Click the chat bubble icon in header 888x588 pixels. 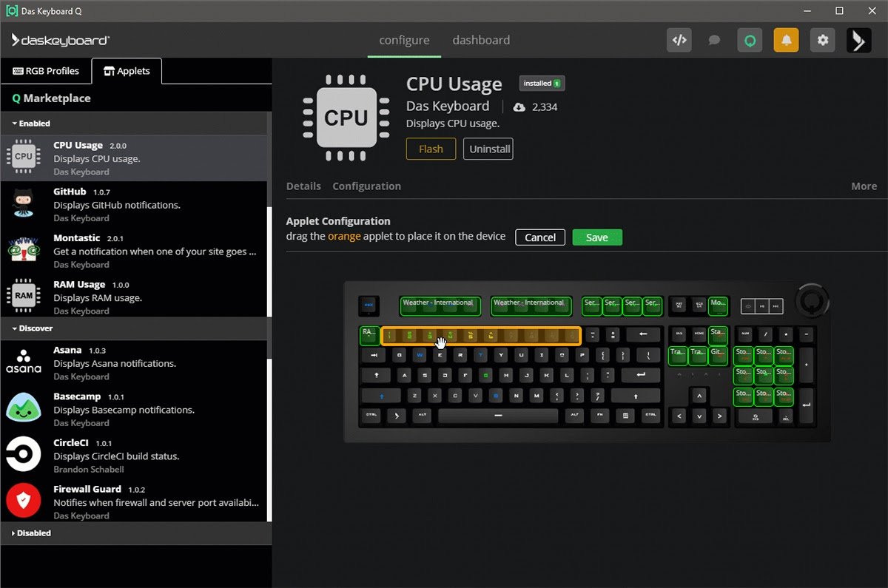pyautogui.click(x=714, y=40)
